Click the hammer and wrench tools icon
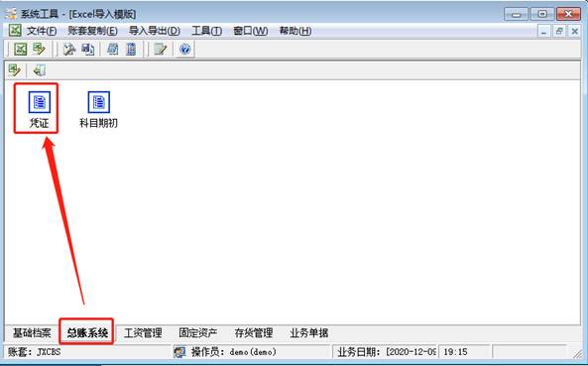The image size is (588, 366). [69, 50]
